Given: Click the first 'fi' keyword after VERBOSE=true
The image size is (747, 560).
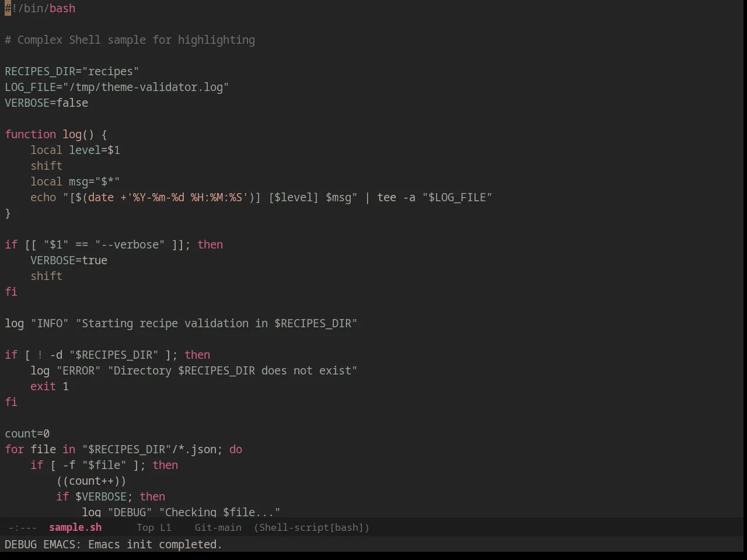Looking at the screenshot, I should [x=11, y=292].
